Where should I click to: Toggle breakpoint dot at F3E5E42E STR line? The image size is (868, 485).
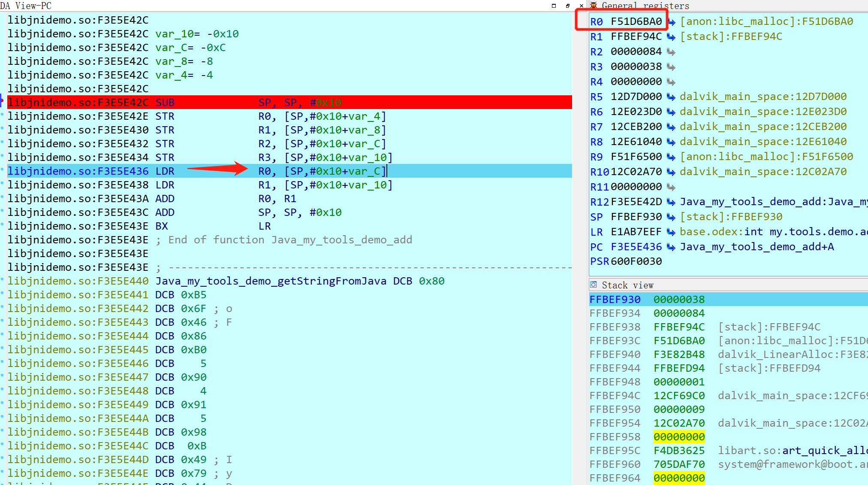pyautogui.click(x=2, y=114)
